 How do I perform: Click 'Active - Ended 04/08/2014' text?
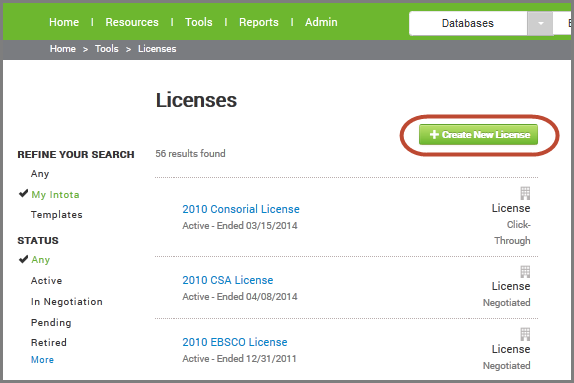[240, 297]
